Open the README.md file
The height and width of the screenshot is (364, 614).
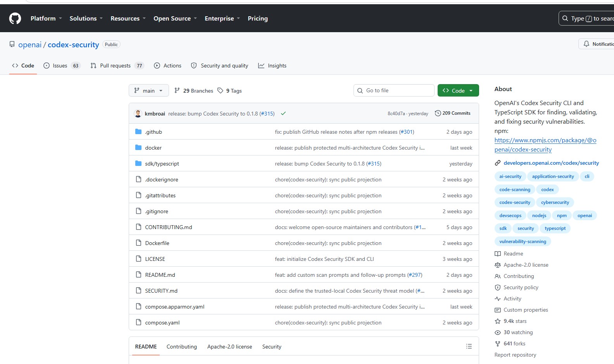160,275
